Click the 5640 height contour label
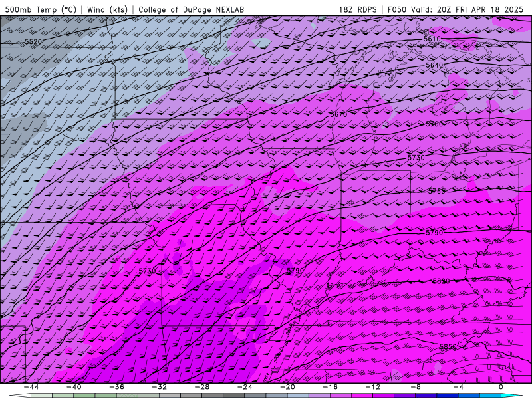Screen dimensions: 532x399 click(x=434, y=65)
